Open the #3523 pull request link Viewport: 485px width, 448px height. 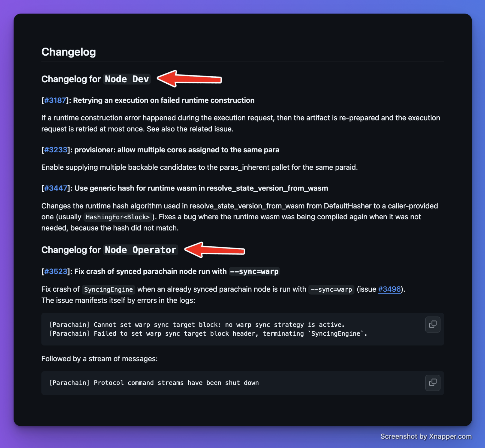point(55,271)
